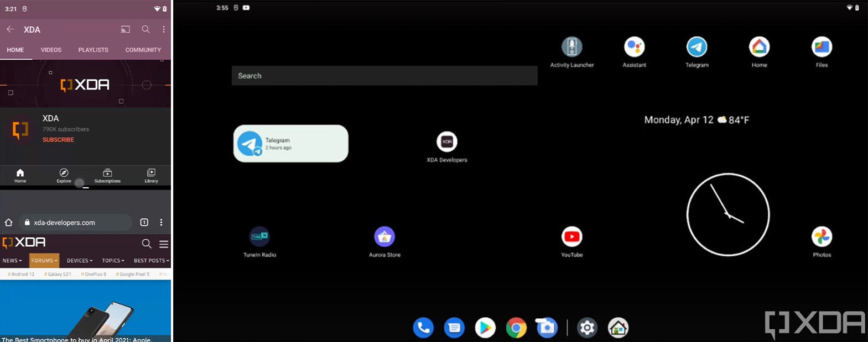868x342 pixels.
Task: Open Explore in YouTube bottom navigation
Action: point(64,176)
